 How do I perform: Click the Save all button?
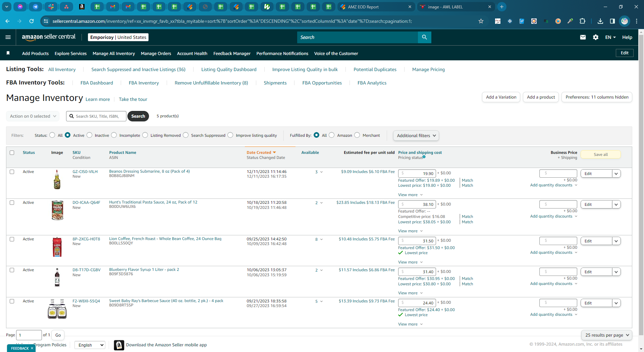[600, 155]
